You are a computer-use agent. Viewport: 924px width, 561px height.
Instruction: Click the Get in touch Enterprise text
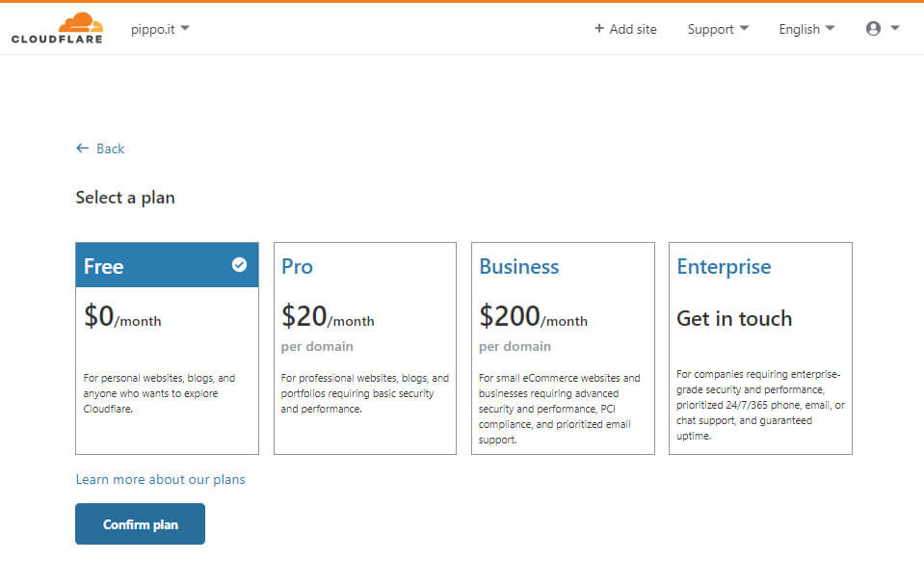tap(734, 318)
